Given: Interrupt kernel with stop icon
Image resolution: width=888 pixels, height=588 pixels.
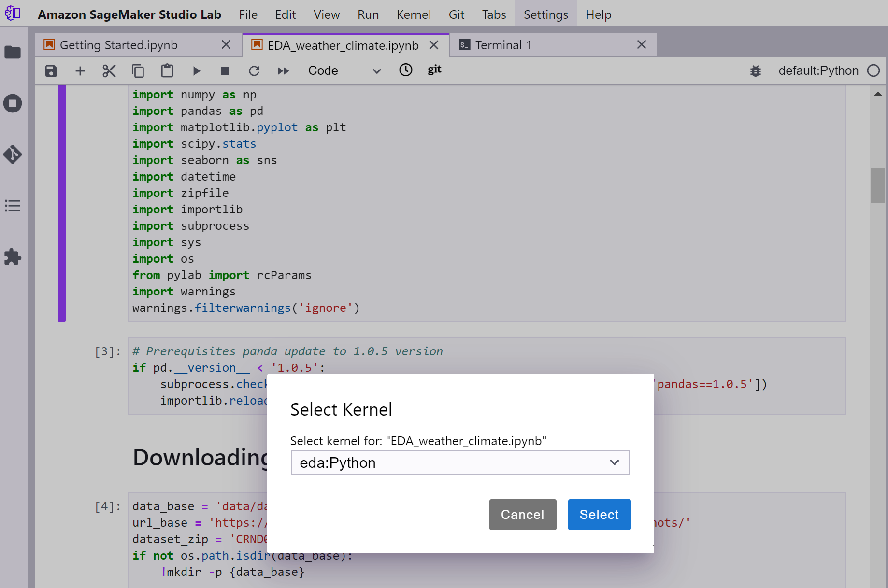Looking at the screenshot, I should click(225, 71).
